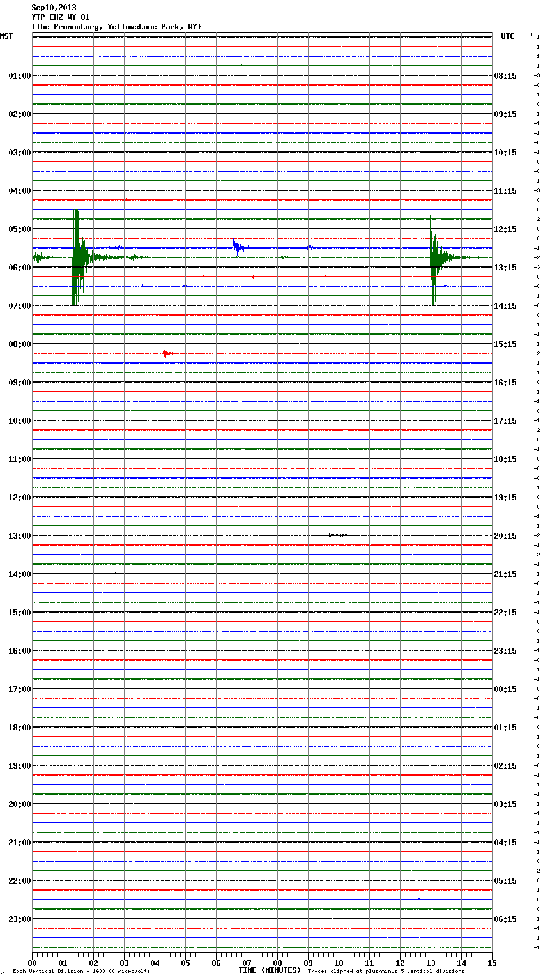Click the TIME (MINUTES) axis title
Viewport: 543px width, 980px height.
(x=270, y=970)
